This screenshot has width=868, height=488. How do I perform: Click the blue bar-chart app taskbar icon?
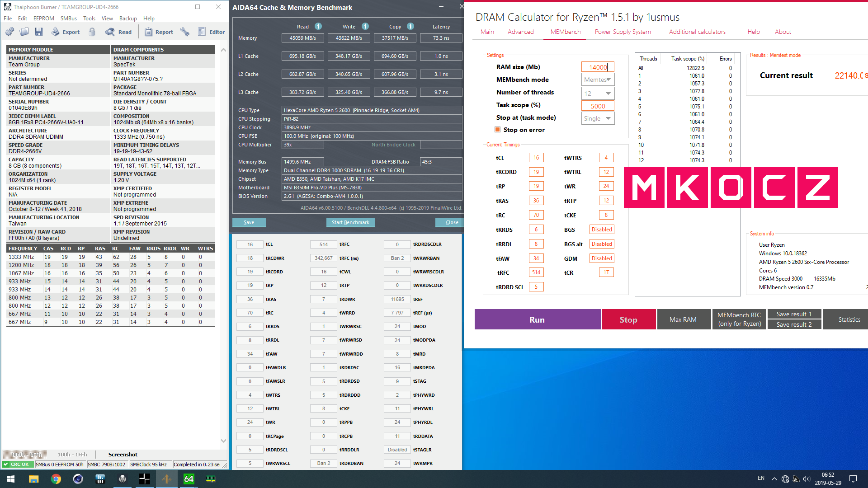pos(100,479)
